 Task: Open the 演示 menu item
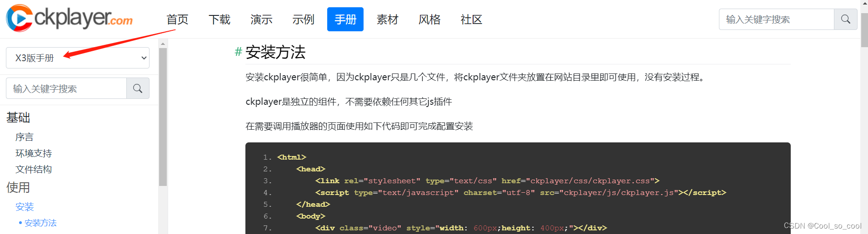pyautogui.click(x=261, y=19)
